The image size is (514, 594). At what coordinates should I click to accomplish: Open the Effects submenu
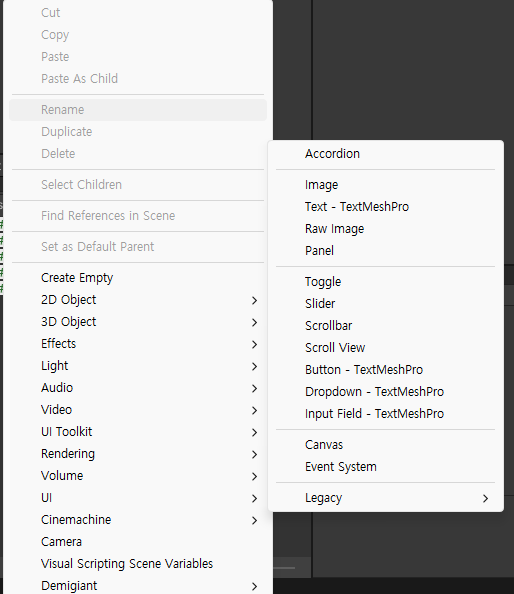click(138, 344)
